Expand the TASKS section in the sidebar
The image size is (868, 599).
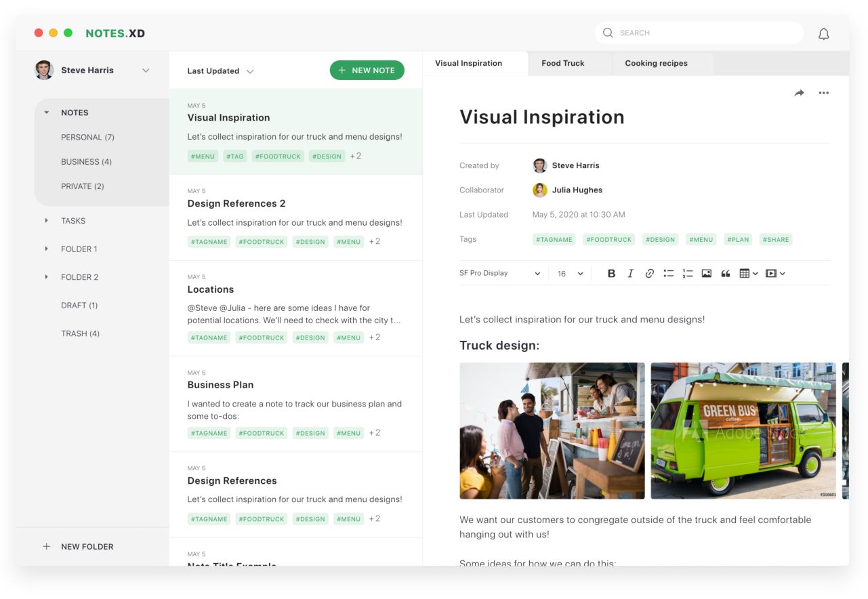[73, 220]
